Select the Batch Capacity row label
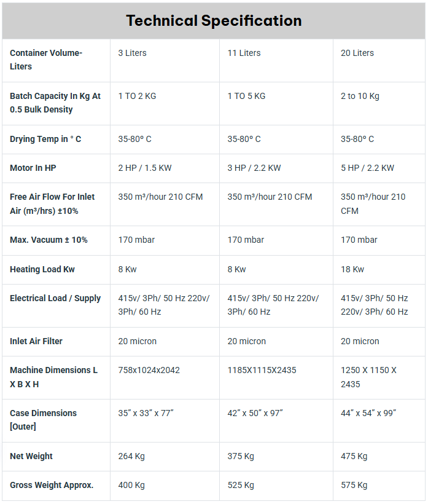This screenshot has width=428, height=504. tap(55, 103)
